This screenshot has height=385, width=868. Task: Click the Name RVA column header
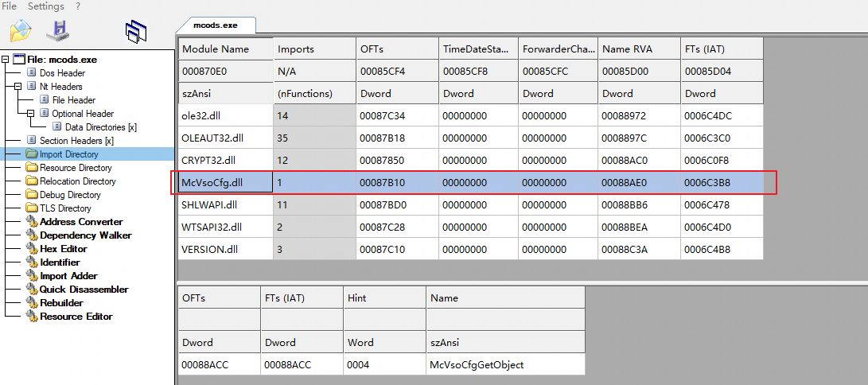640,49
